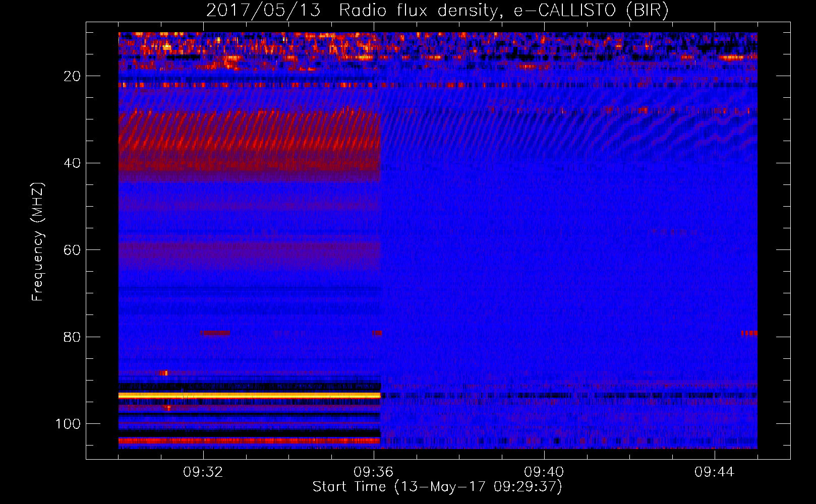816x504 pixels.
Task: Click the 'Start Time (13-May-17 09:29:37)' label
Action: pyautogui.click(x=437, y=487)
